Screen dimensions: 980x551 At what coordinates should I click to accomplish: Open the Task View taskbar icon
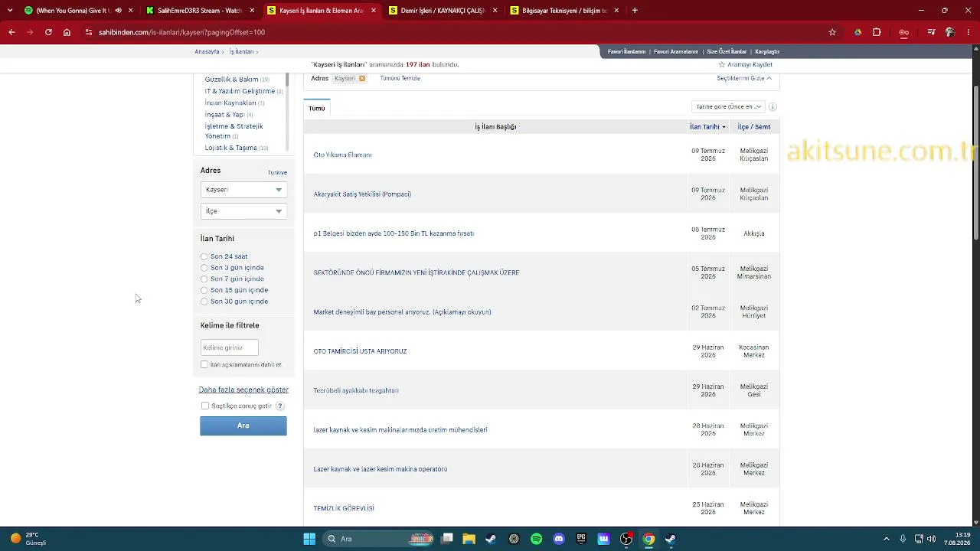(x=447, y=539)
